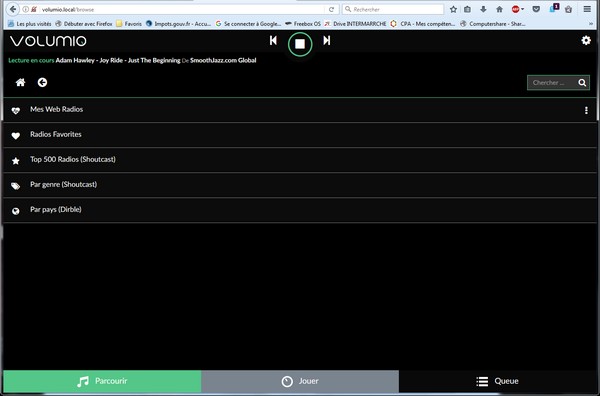Screen dimensions: 600x396
Task: Skip to the previous track
Action: pos(273,41)
